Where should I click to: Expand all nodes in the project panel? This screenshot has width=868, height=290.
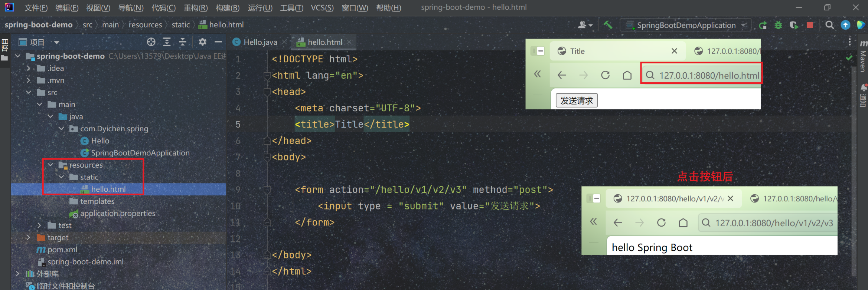(x=167, y=42)
